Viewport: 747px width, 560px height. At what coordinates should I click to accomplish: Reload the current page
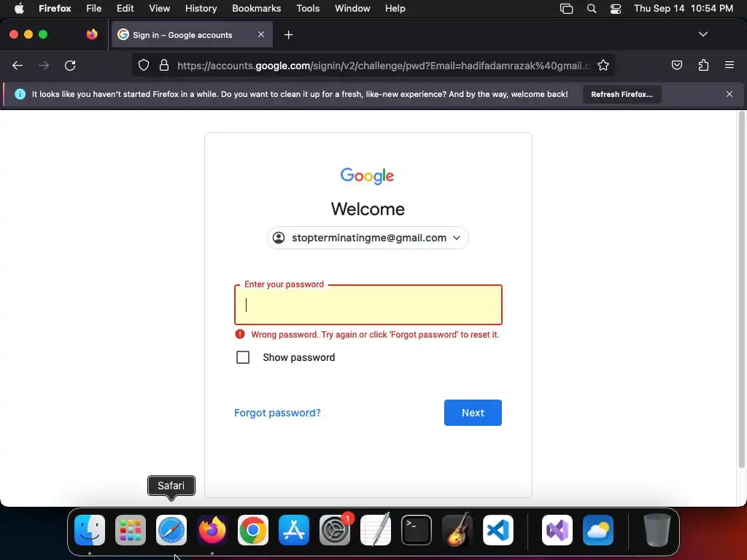click(70, 65)
